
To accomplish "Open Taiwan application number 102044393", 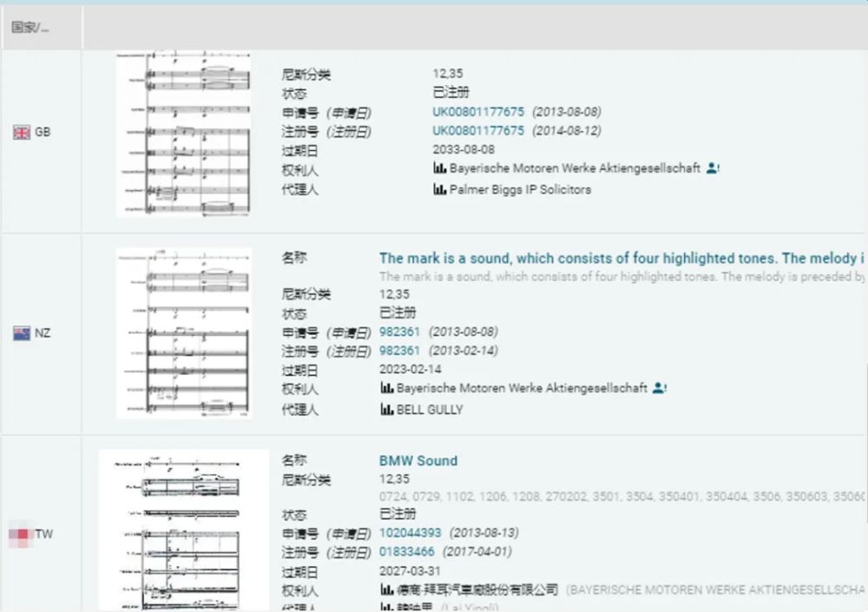I will pyautogui.click(x=410, y=533).
